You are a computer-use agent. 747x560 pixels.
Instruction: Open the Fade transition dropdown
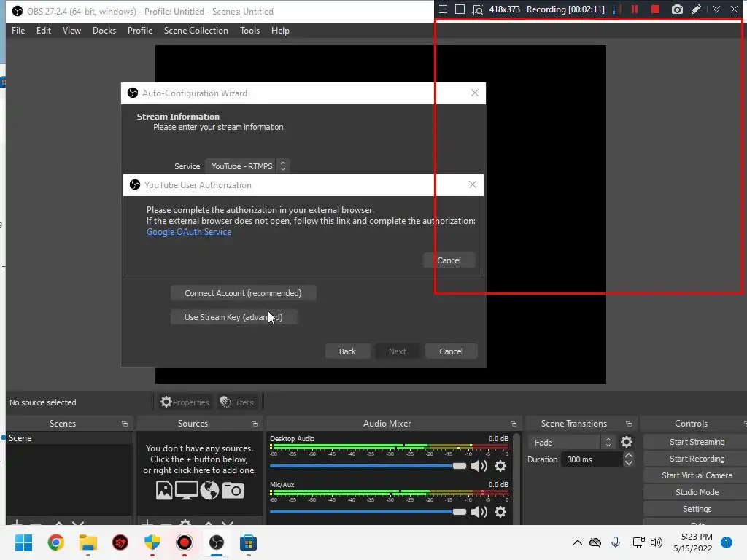tap(571, 443)
